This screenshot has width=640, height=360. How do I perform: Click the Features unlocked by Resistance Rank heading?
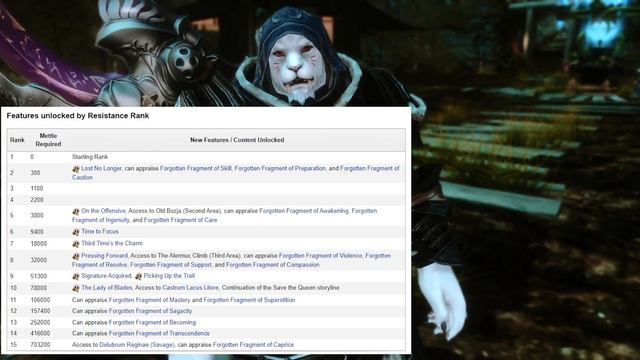[78, 116]
